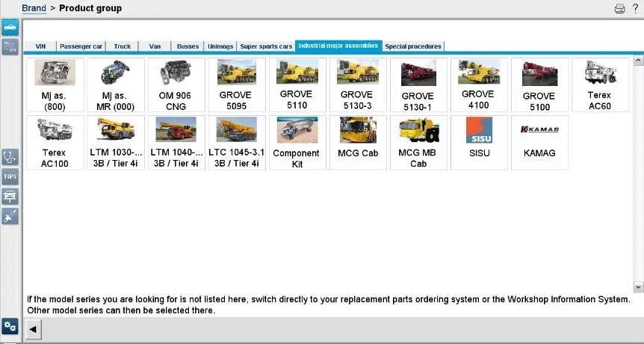Open settings gears icon at bottom left

tap(10, 326)
